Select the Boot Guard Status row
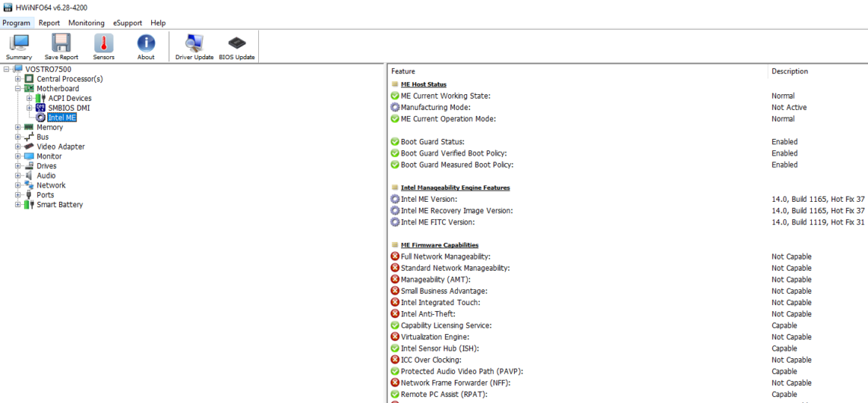Viewport: 868px width, 403px height. (x=628, y=142)
